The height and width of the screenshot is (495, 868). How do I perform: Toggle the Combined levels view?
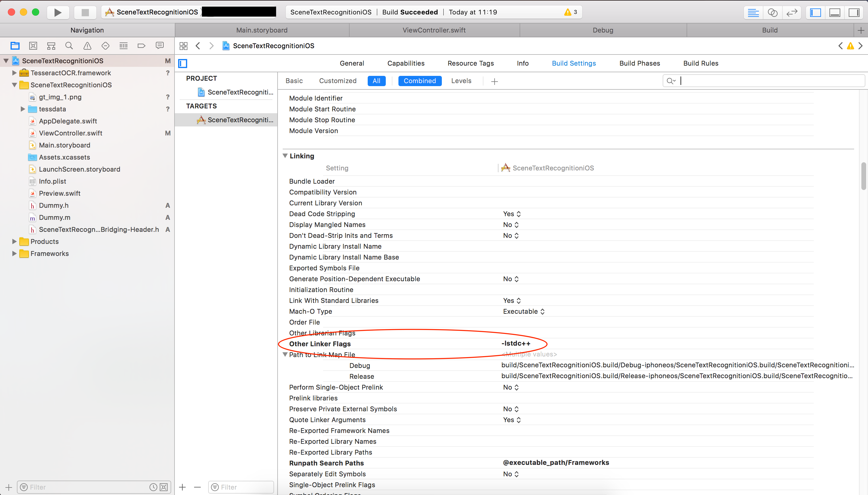420,80
